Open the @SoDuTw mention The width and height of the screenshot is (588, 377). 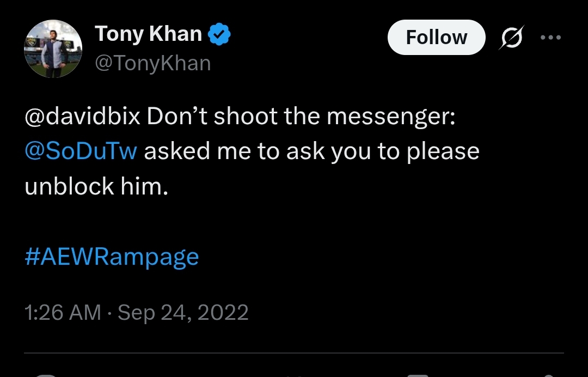point(81,151)
